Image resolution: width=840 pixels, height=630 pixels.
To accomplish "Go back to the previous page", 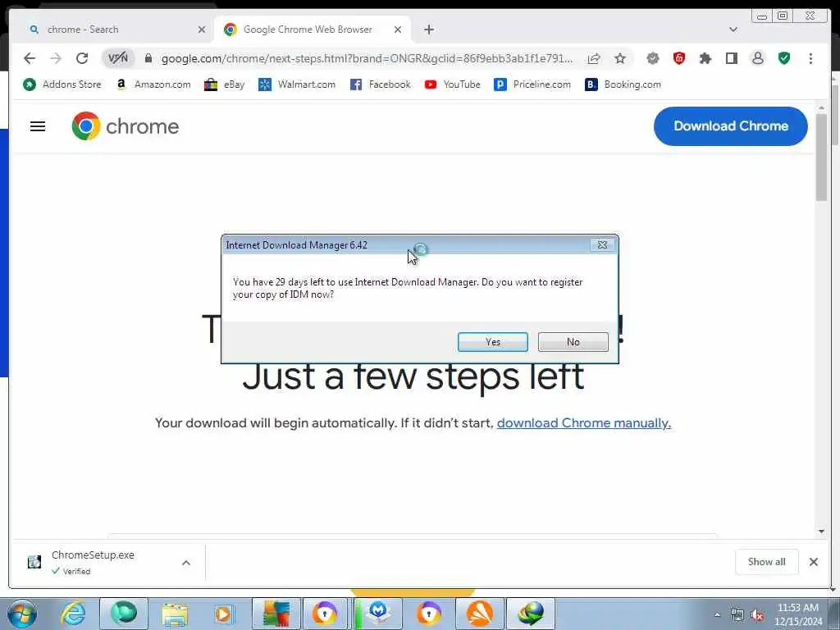I will click(30, 58).
